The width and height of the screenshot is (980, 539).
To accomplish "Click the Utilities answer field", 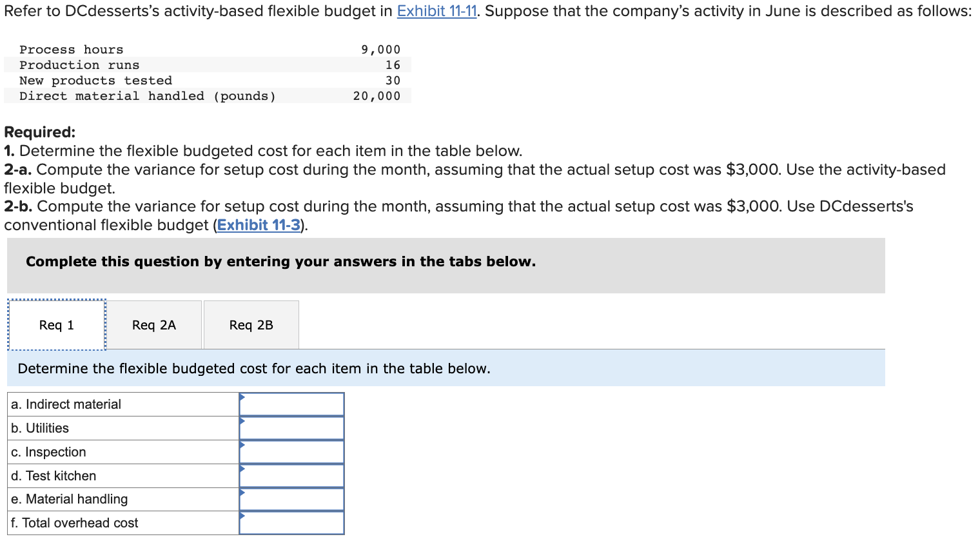I will (x=293, y=427).
